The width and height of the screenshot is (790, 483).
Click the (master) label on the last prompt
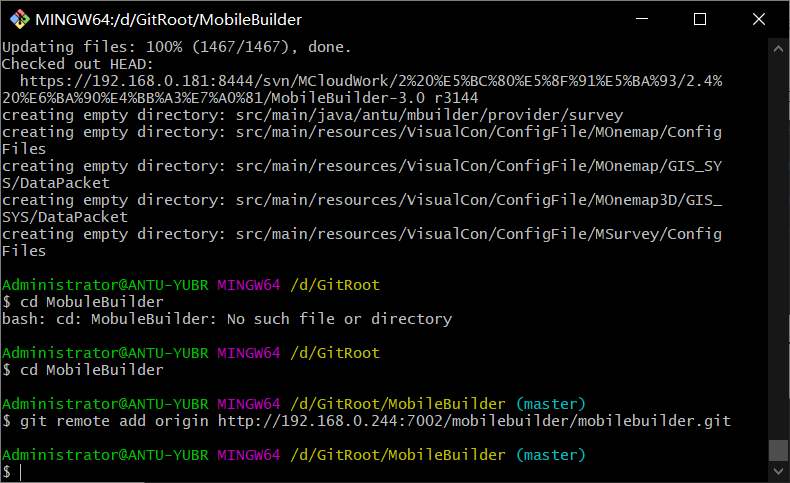(551, 455)
